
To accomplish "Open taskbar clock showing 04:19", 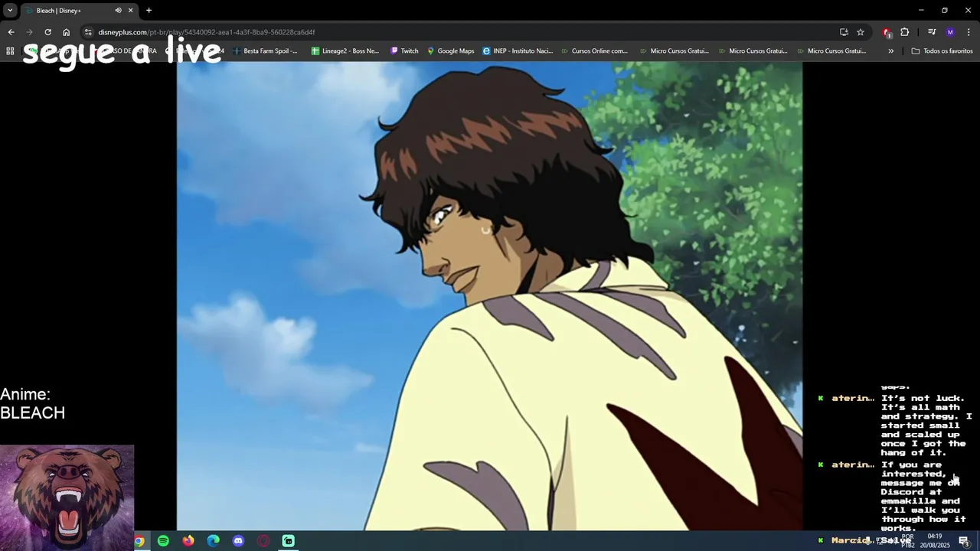I will pos(935,540).
